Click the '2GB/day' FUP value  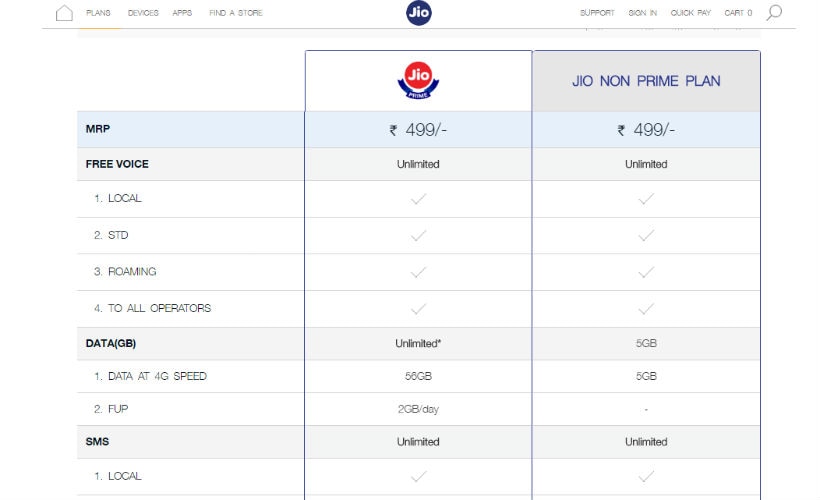418,410
